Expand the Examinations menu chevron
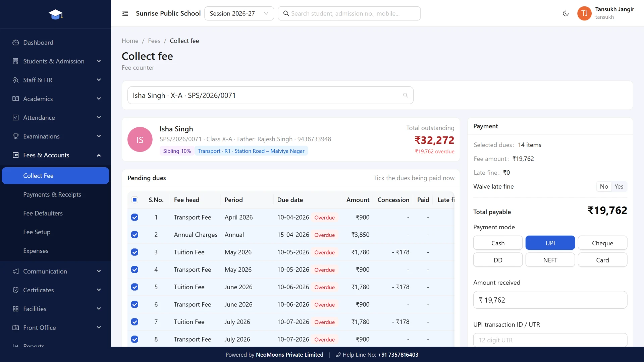The image size is (644, 362). 99,136
